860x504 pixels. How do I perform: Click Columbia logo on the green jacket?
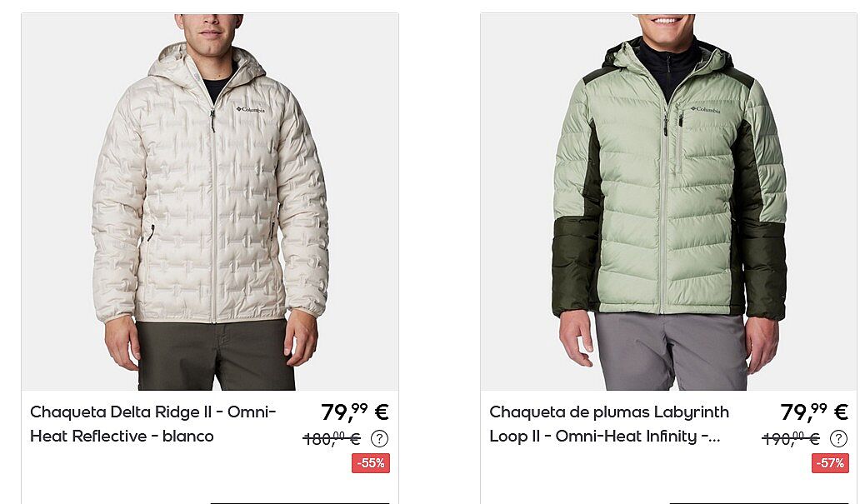point(705,110)
